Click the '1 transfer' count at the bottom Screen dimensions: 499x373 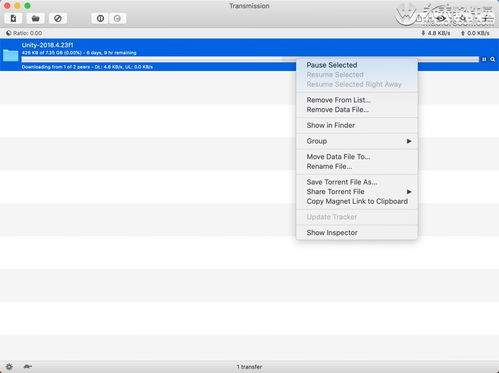(249, 367)
